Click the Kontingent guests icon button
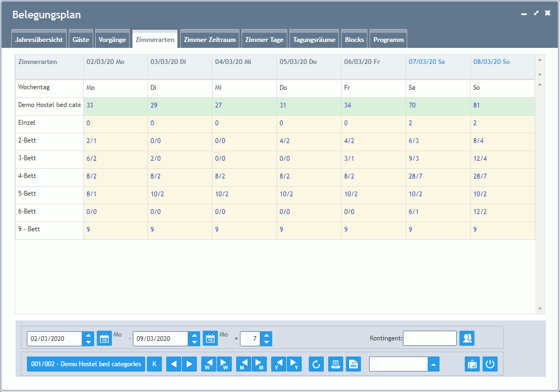Viewport: 560px width, 392px height. point(467,338)
